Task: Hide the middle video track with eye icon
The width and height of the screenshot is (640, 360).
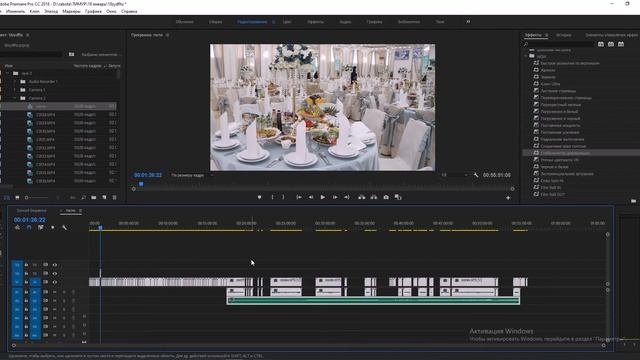Action: [55, 273]
